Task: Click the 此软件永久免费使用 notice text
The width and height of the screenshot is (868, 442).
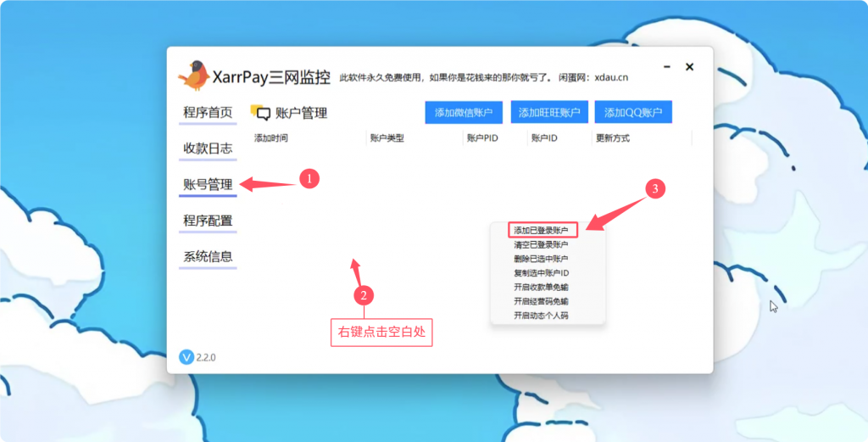Action: (x=380, y=77)
